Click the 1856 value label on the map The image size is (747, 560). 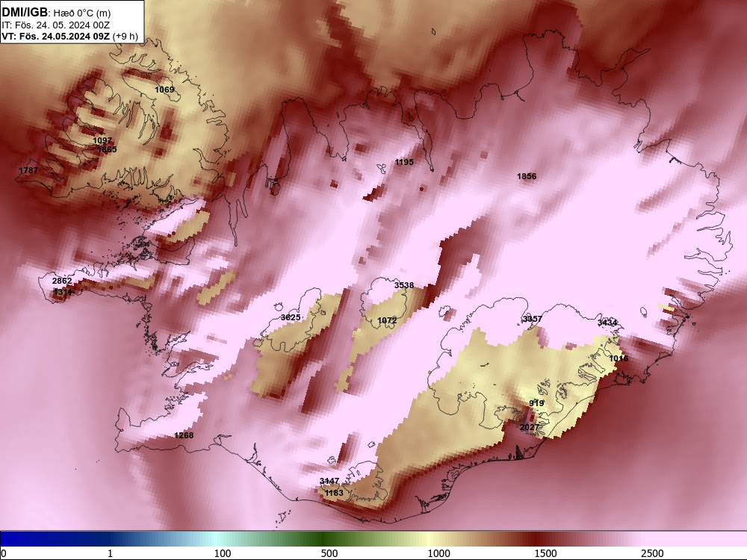pos(527,177)
